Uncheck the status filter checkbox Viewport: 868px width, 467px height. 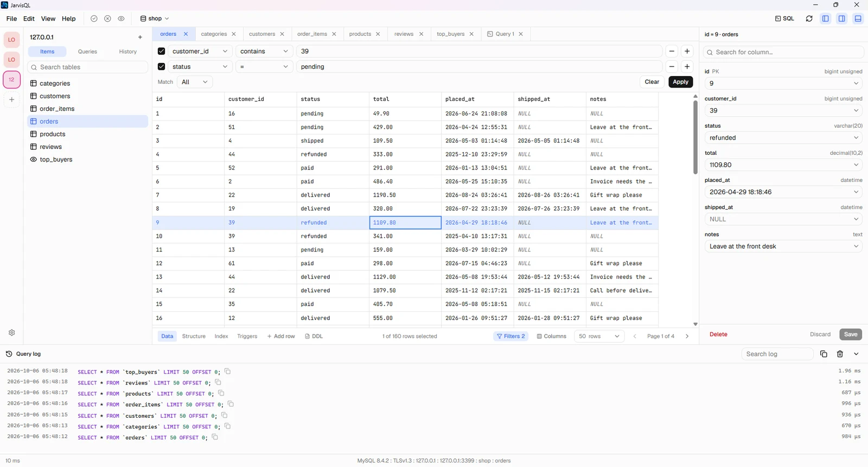161,66
